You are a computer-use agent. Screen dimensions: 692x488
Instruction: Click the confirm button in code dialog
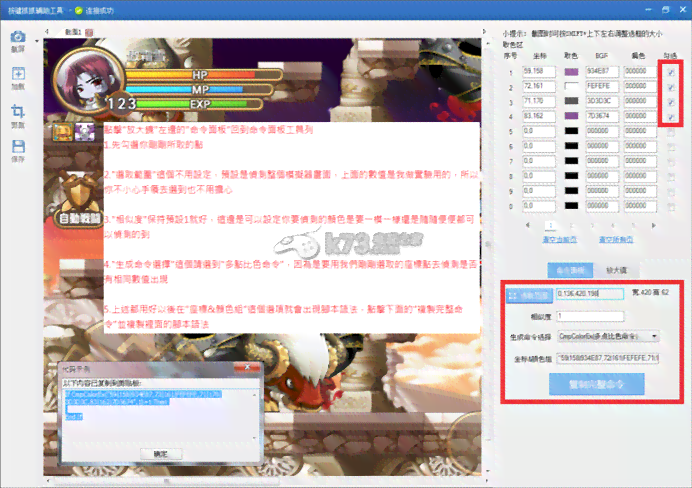[x=161, y=454]
